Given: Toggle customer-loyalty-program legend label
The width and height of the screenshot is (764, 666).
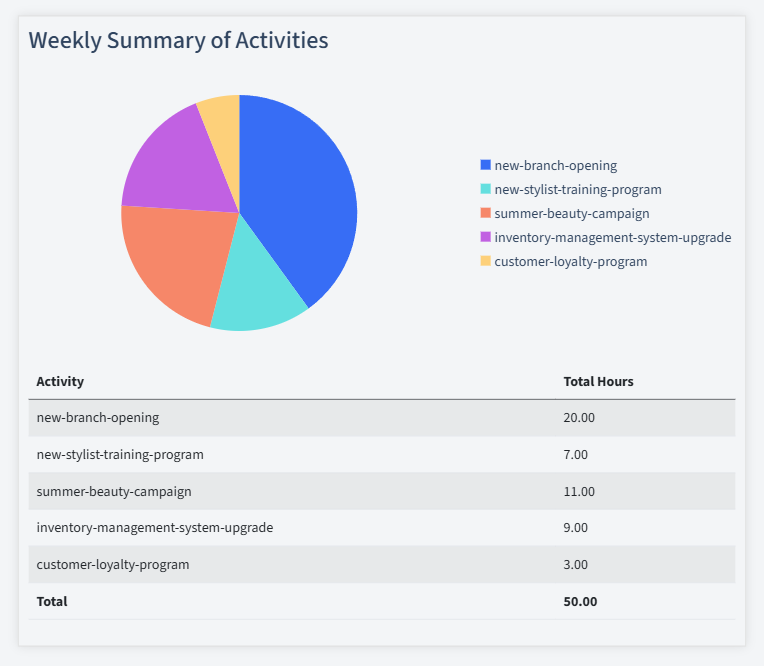Looking at the screenshot, I should pos(571,262).
